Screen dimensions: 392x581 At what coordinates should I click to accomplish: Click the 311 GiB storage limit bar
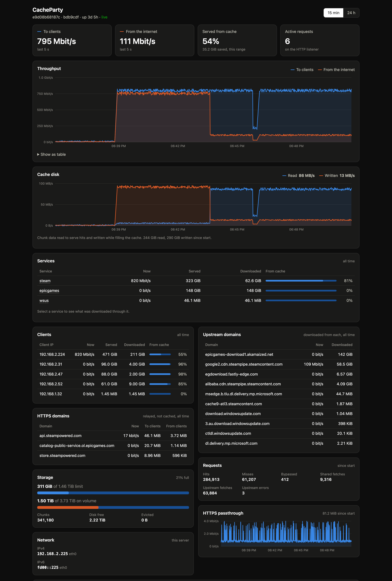coord(113,493)
